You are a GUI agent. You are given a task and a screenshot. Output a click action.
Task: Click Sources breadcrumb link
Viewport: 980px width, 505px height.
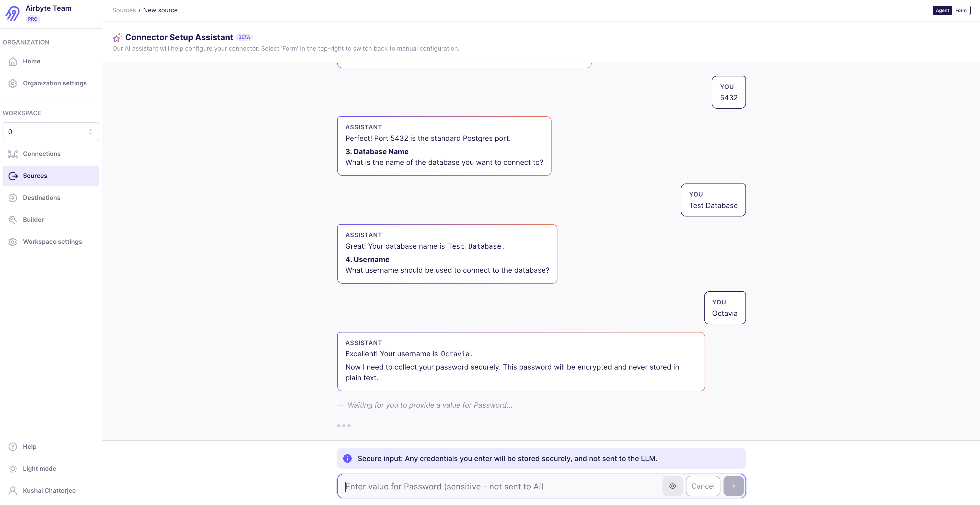124,10
